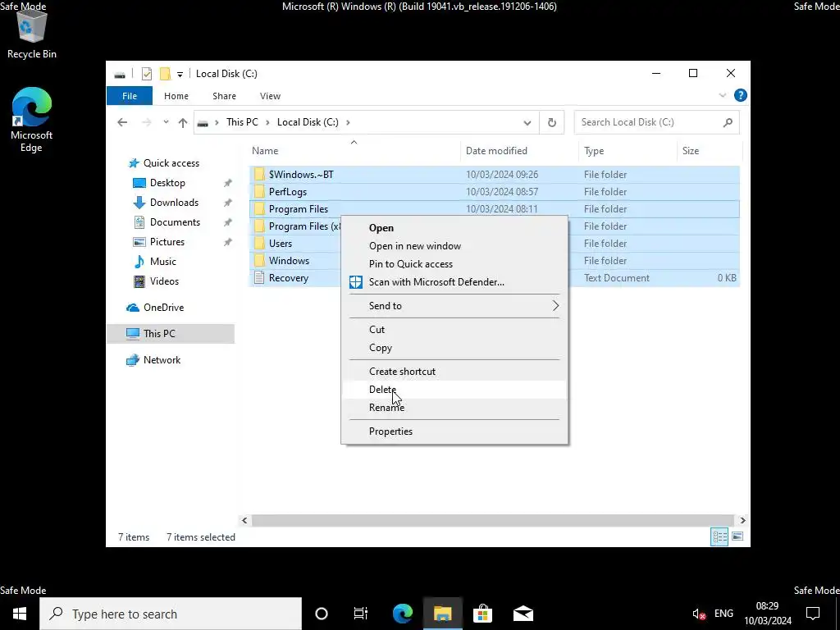Screen dimensions: 840x630
Task: Open Music in the navigation pane
Action: (x=163, y=262)
